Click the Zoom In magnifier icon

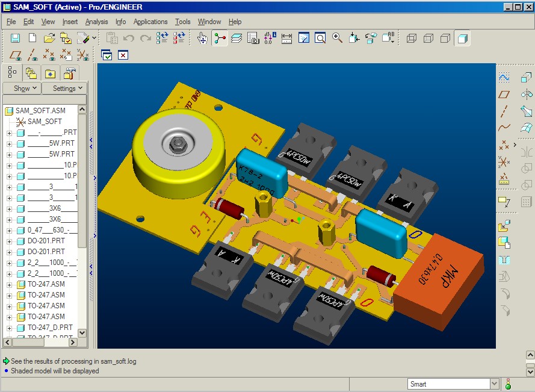(338, 39)
